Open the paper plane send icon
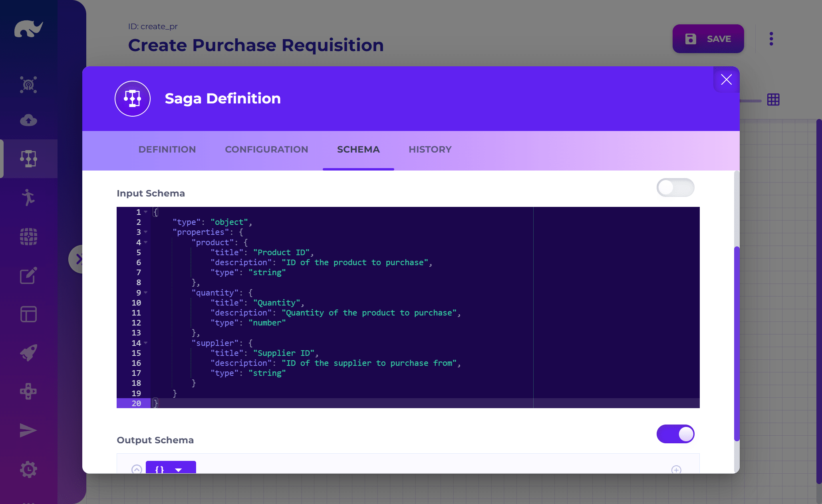This screenshot has width=822, height=504. point(28,430)
